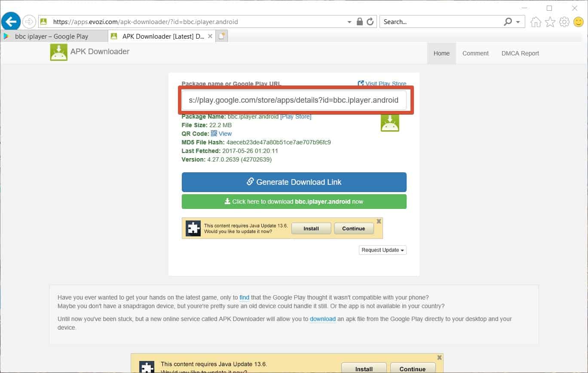
Task: Minimize the browser window
Action: [524, 8]
